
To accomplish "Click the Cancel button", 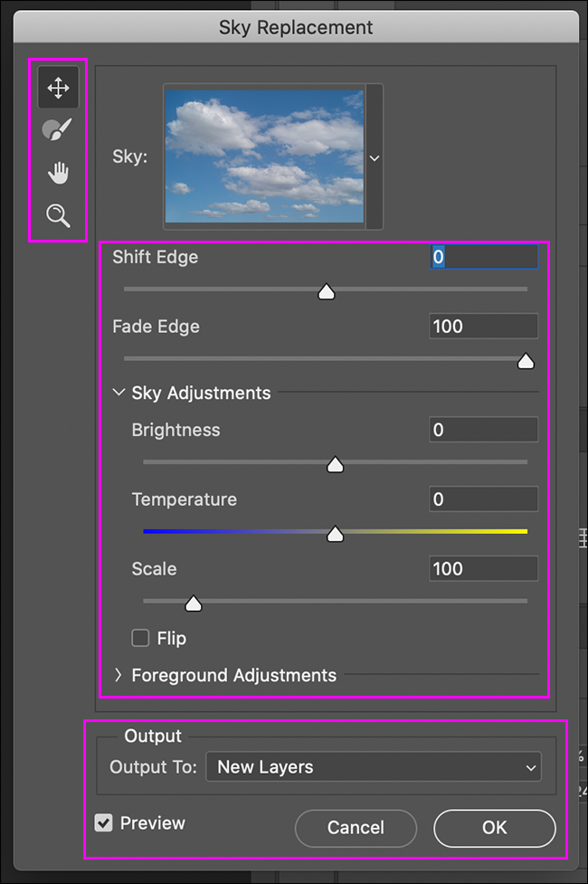I will click(x=356, y=827).
